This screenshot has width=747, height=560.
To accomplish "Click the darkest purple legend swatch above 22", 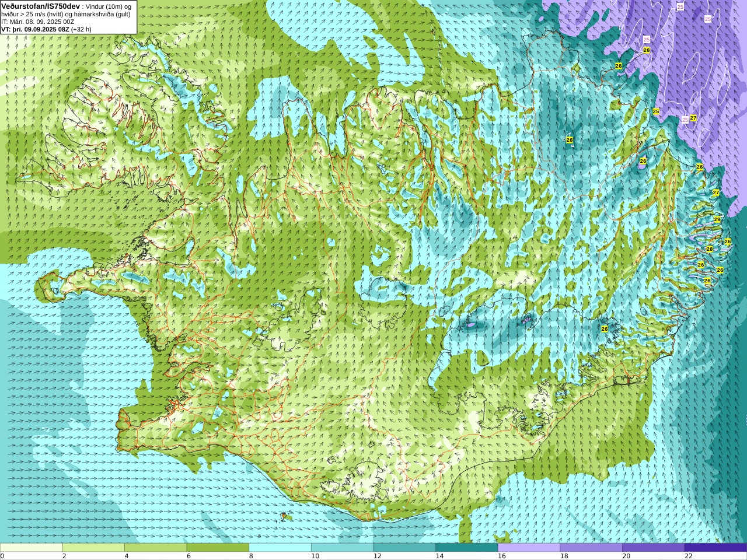I will pyautogui.click(x=715, y=548).
